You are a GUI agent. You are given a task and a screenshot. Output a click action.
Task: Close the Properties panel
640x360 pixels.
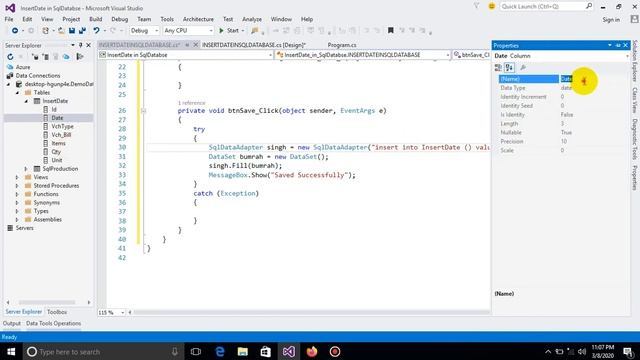pyautogui.click(x=625, y=45)
